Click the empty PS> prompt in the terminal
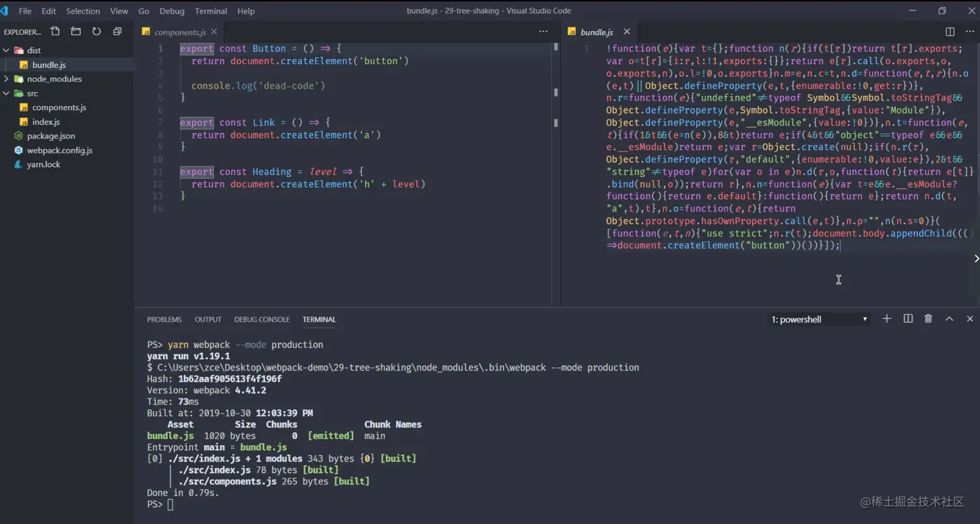The width and height of the screenshot is (980, 524). (160, 505)
